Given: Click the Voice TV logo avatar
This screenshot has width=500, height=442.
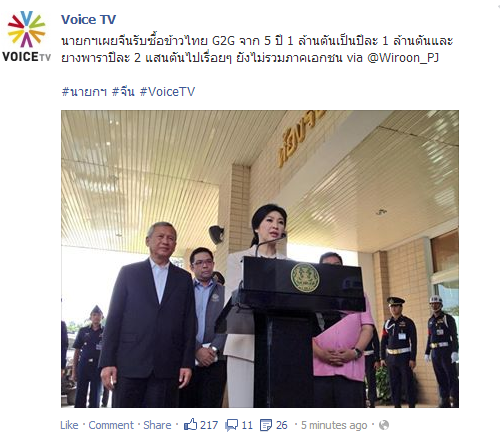Looking at the screenshot, I should pos(26,36).
